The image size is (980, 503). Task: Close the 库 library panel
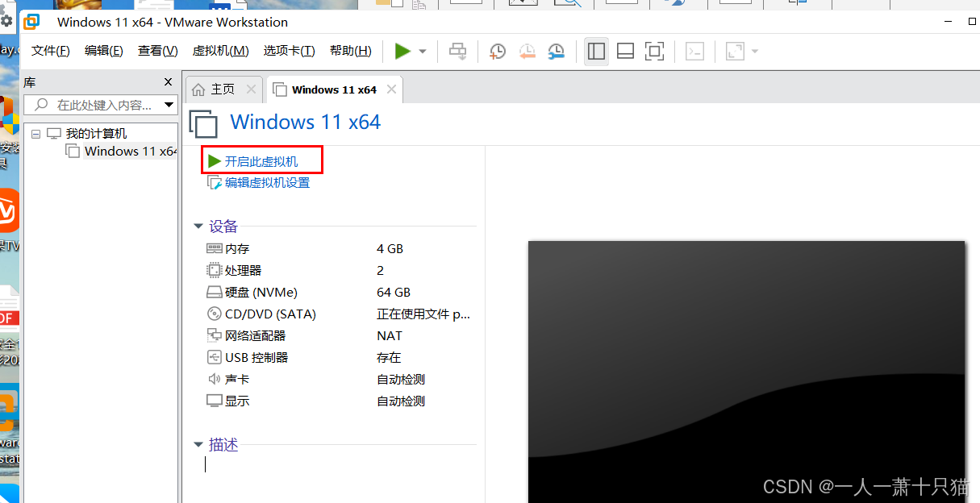[168, 82]
